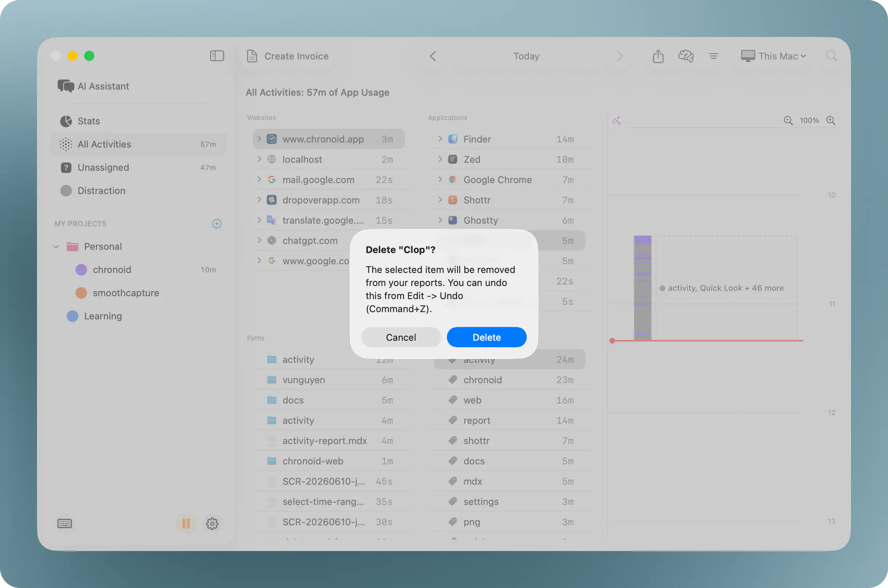The height and width of the screenshot is (588, 888).
Task: Click the Shottr app icon
Action: point(452,200)
